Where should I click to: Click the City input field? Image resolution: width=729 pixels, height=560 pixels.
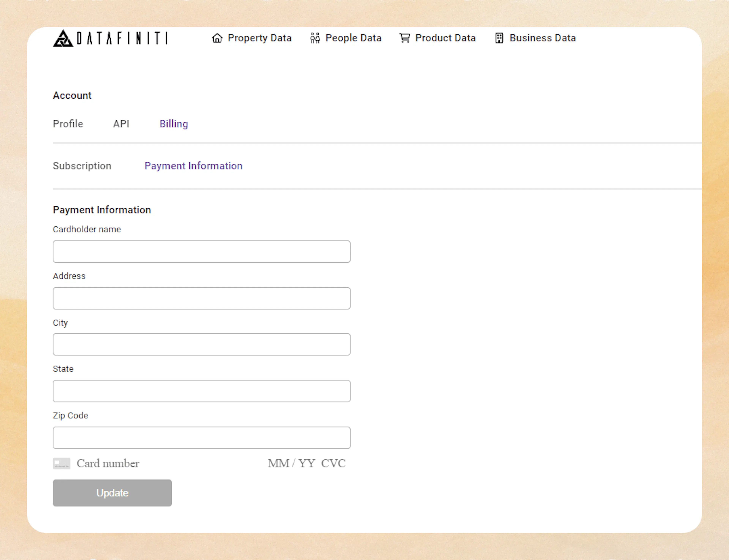pos(201,344)
